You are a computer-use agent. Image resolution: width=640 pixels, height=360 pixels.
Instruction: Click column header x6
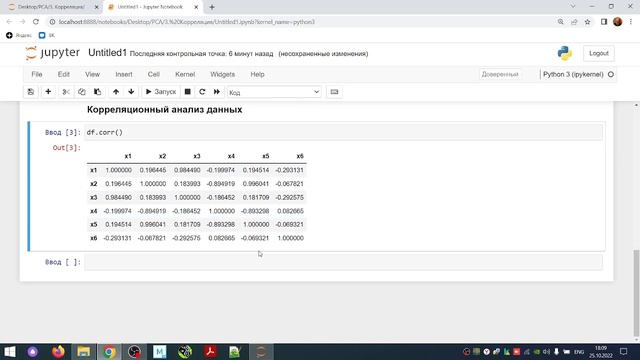pyautogui.click(x=300, y=156)
